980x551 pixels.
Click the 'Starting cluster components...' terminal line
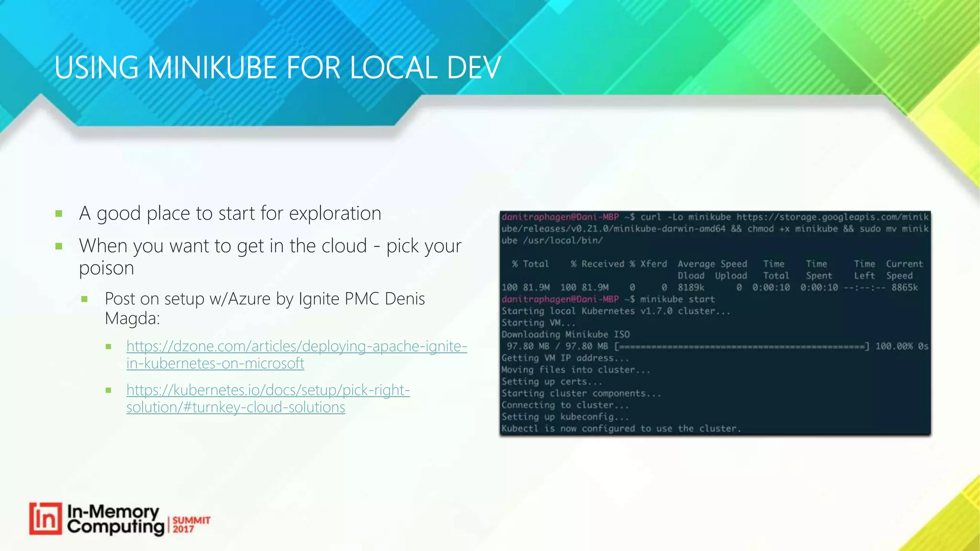[x=581, y=394]
